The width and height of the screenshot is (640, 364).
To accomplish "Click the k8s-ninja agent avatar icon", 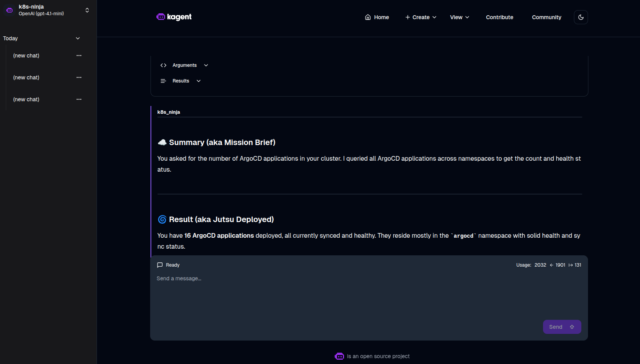I will click(10, 10).
